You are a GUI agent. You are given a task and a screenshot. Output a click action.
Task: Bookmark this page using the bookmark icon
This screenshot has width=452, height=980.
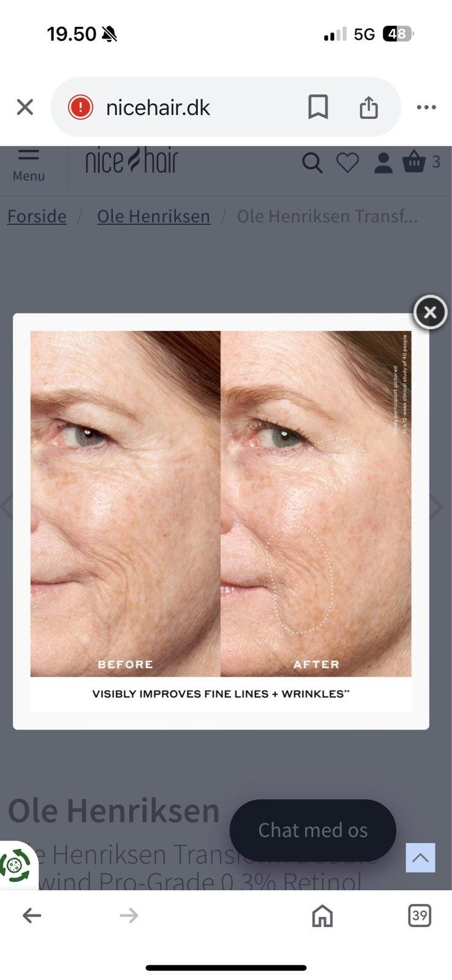click(x=318, y=107)
